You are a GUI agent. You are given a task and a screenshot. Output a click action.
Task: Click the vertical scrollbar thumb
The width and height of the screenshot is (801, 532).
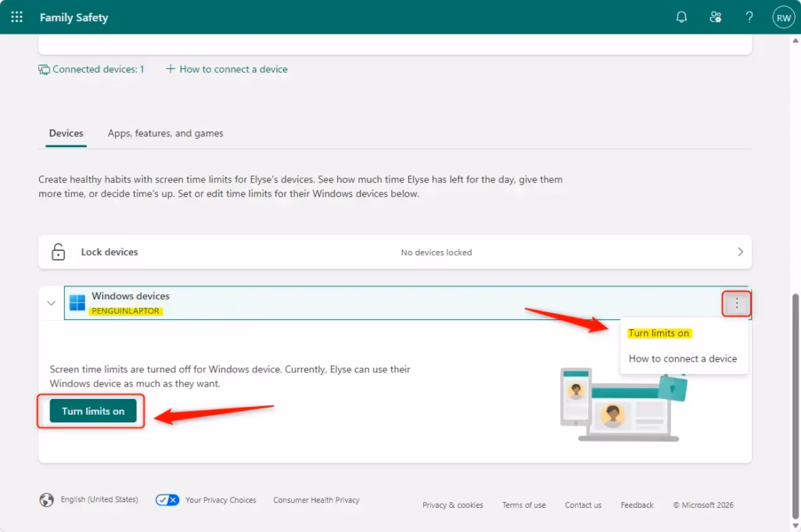(796, 406)
